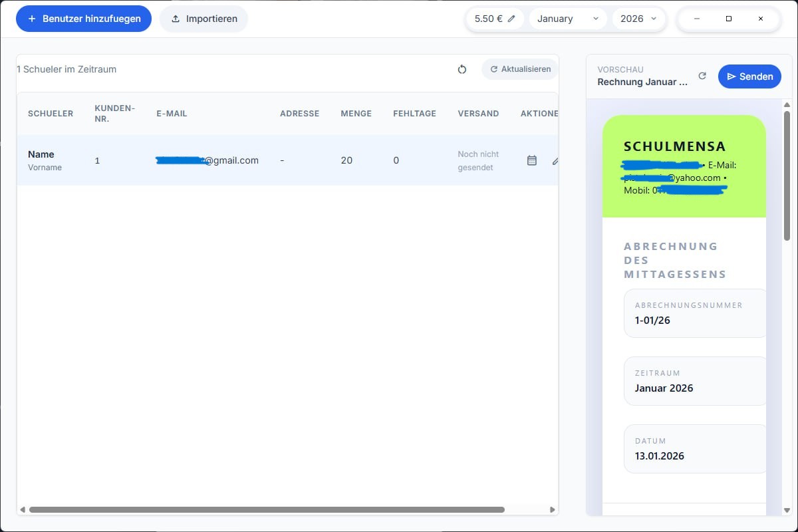The image size is (798, 532).
Task: Click the VERSAND column header
Action: point(478,114)
